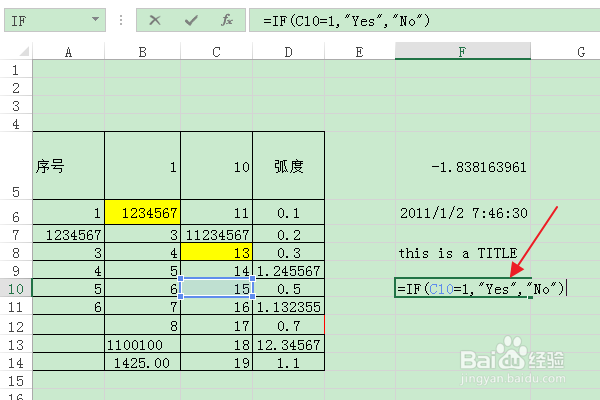Click cell with value 0.7

point(289,325)
